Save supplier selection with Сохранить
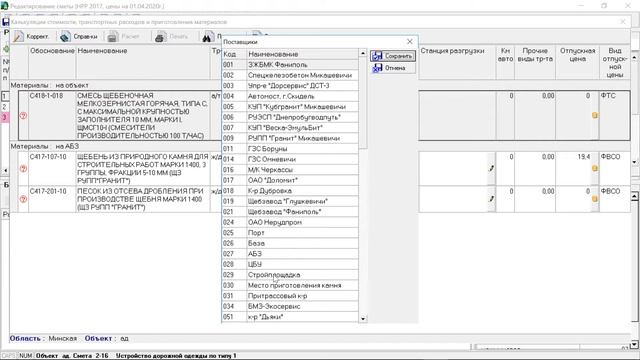This screenshot has width=640, height=360. (393, 56)
